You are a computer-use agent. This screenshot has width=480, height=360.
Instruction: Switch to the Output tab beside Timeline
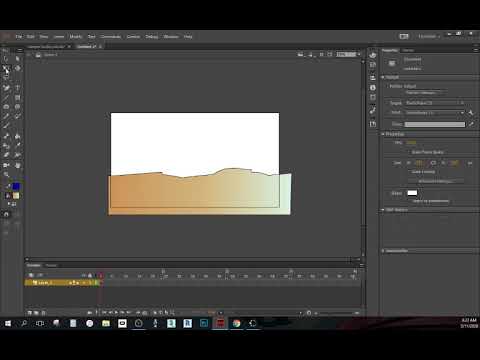pos(51,266)
